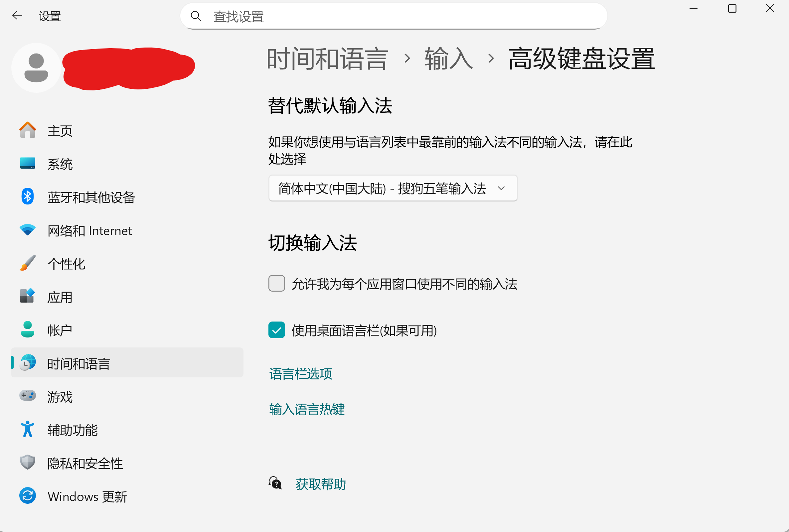The height and width of the screenshot is (532, 789).
Task: Go to 时间和语言 breadcrumb
Action: pos(327,59)
